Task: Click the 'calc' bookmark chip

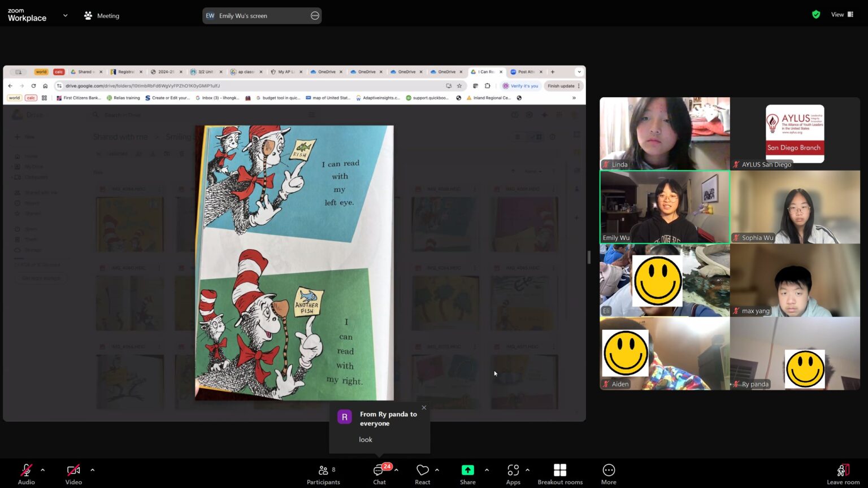Action: (31, 98)
